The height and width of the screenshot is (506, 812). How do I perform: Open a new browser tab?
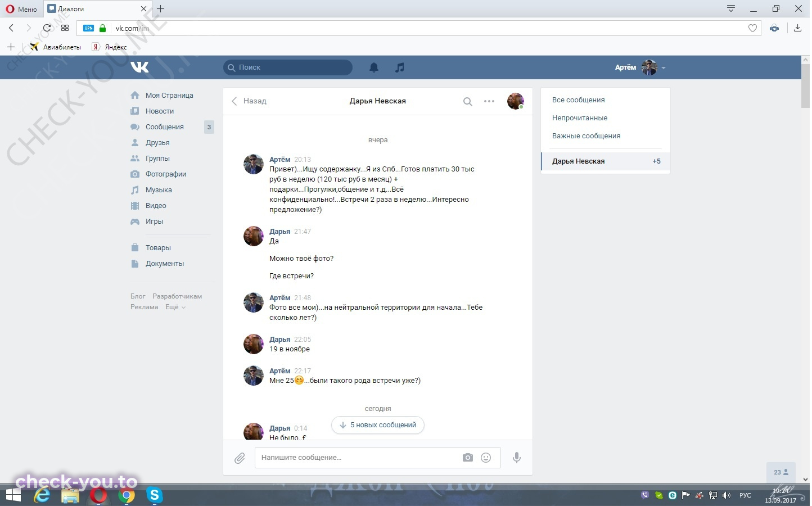[161, 9]
